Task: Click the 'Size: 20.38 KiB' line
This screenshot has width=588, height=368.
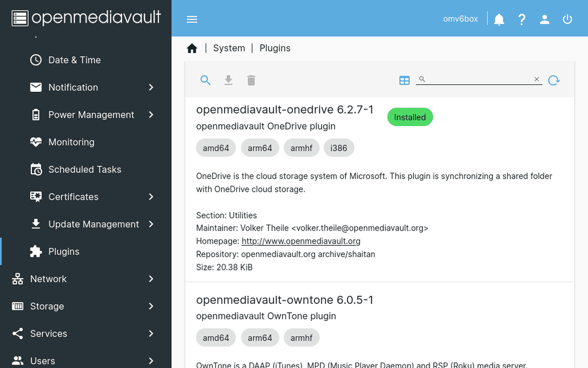Action: (224, 267)
